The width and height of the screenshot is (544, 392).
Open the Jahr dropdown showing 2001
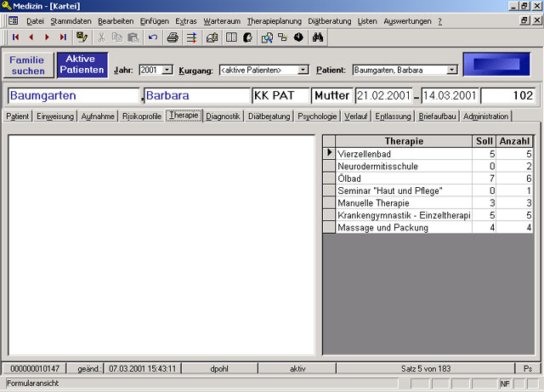tap(167, 70)
